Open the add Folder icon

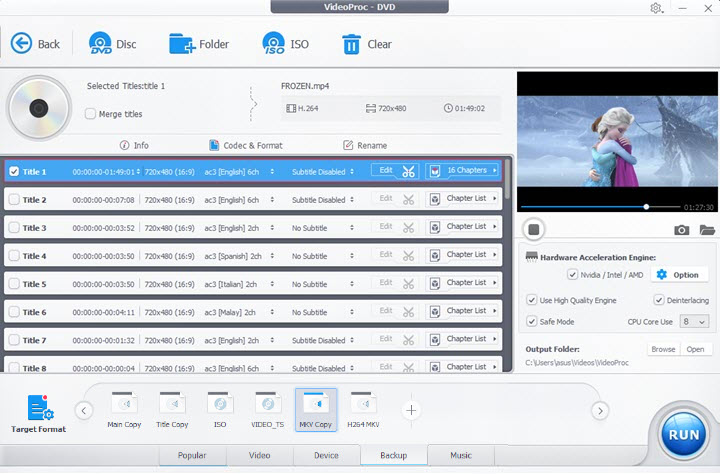tap(182, 43)
